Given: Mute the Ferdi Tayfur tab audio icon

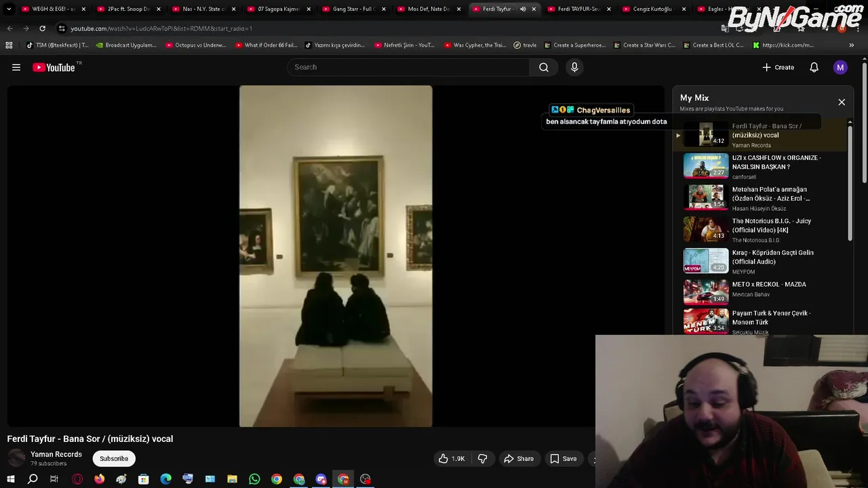Looking at the screenshot, I should [x=523, y=9].
